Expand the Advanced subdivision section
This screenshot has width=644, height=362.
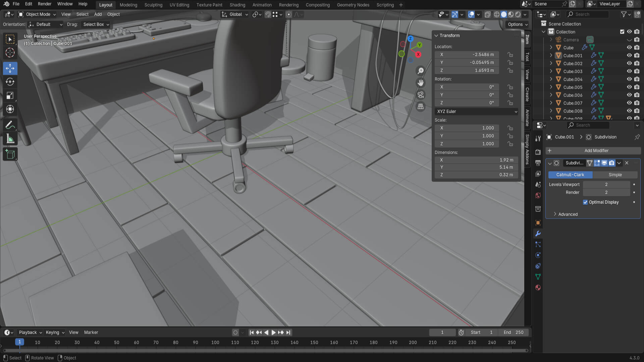click(x=568, y=214)
